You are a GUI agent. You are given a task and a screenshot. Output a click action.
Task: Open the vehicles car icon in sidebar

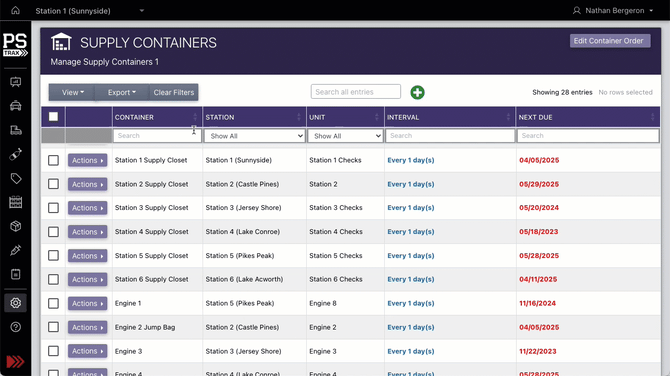(x=15, y=106)
